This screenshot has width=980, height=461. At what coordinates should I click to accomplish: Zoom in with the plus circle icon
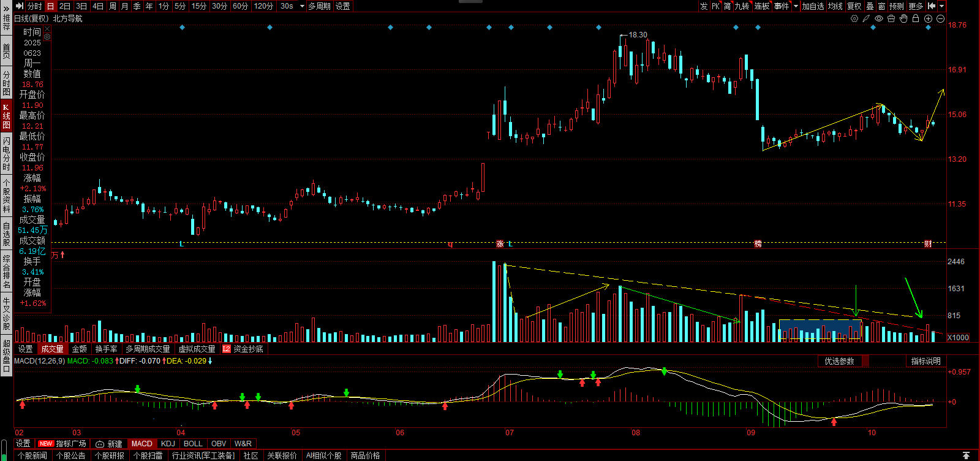[928, 18]
